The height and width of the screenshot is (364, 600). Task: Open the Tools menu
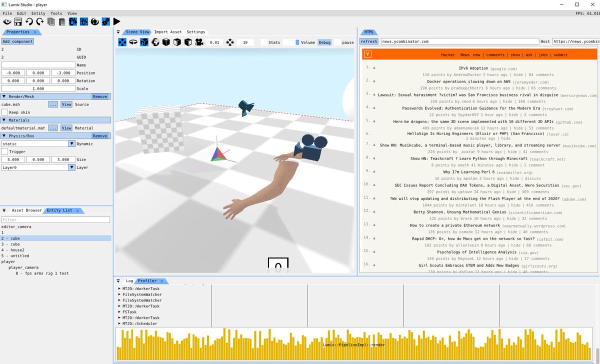[56, 13]
